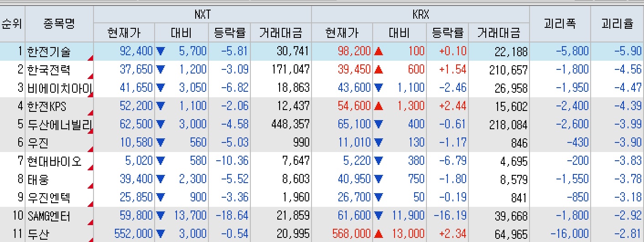Click the blue down arrow beside NXT 대비 5,700

(161, 51)
